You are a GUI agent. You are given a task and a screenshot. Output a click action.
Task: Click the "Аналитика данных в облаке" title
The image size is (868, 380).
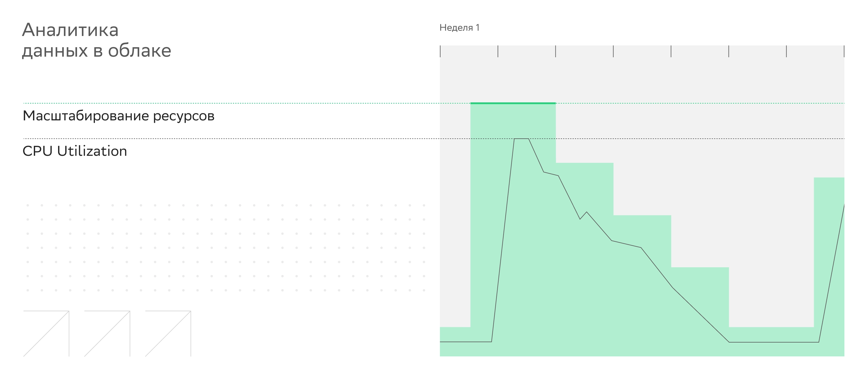(x=97, y=40)
